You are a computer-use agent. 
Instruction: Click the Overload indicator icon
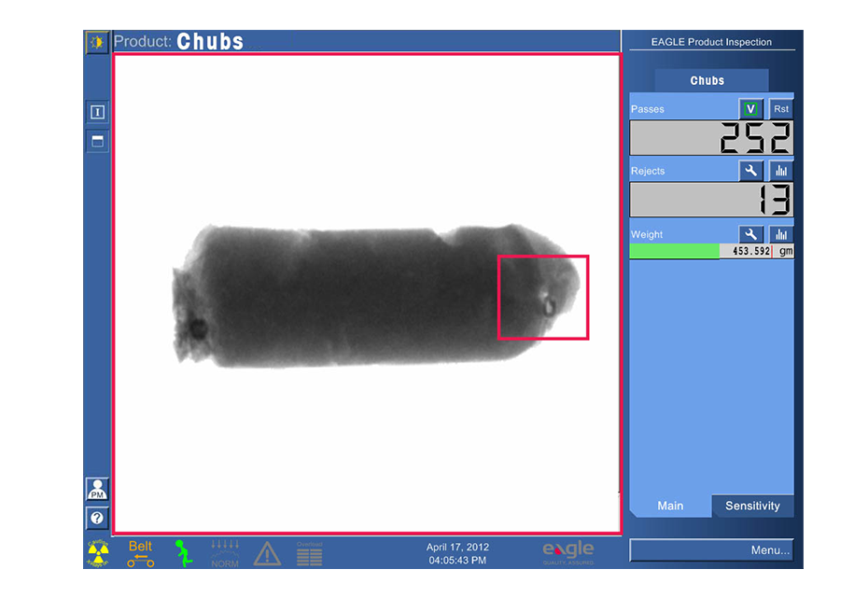[310, 554]
